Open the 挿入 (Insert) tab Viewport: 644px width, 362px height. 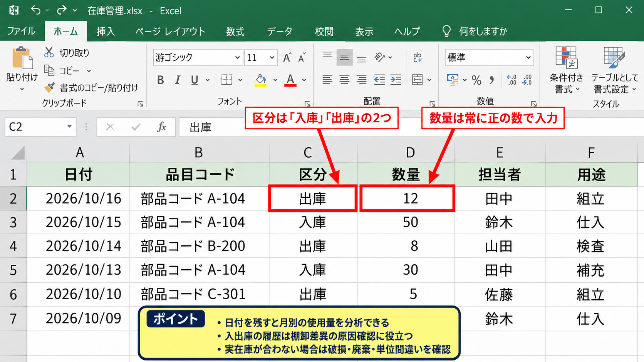tap(106, 31)
